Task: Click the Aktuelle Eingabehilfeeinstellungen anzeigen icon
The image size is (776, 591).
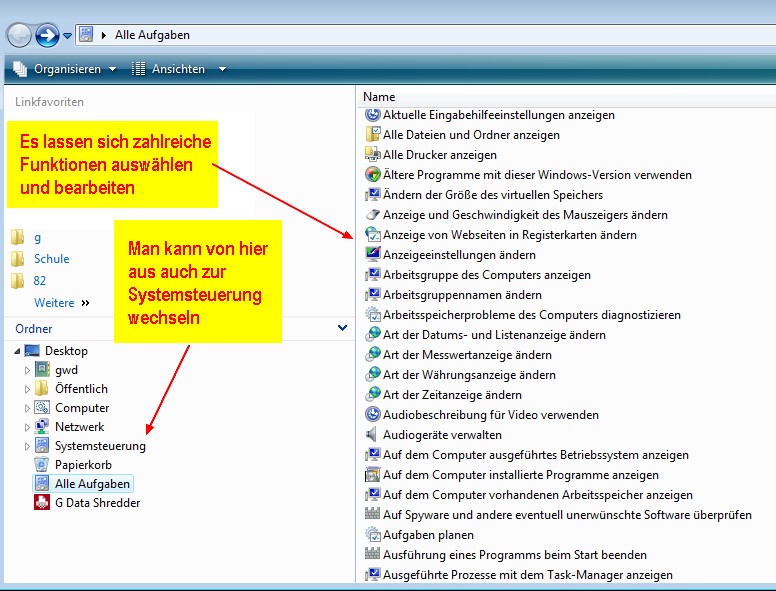Action: 373,115
